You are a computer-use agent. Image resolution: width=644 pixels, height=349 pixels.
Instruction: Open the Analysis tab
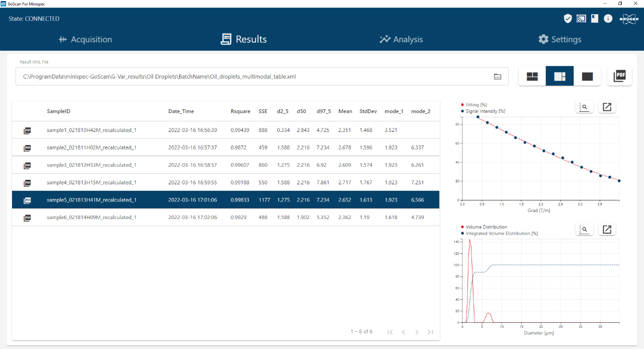coord(401,39)
